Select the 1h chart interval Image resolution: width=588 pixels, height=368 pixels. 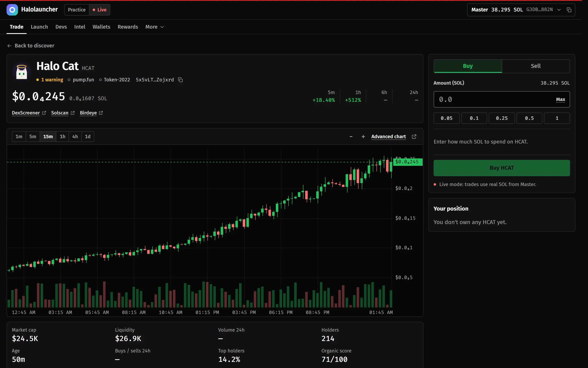coord(62,137)
